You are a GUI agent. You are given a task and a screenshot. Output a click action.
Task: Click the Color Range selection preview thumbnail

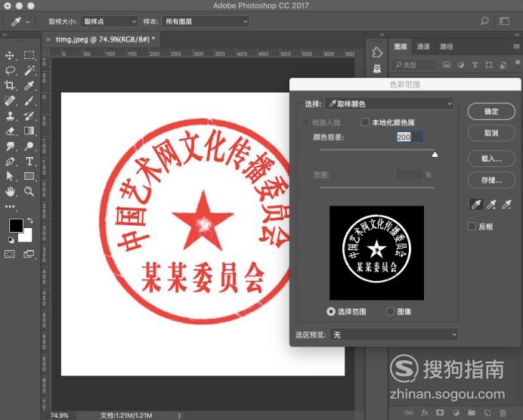tap(376, 253)
